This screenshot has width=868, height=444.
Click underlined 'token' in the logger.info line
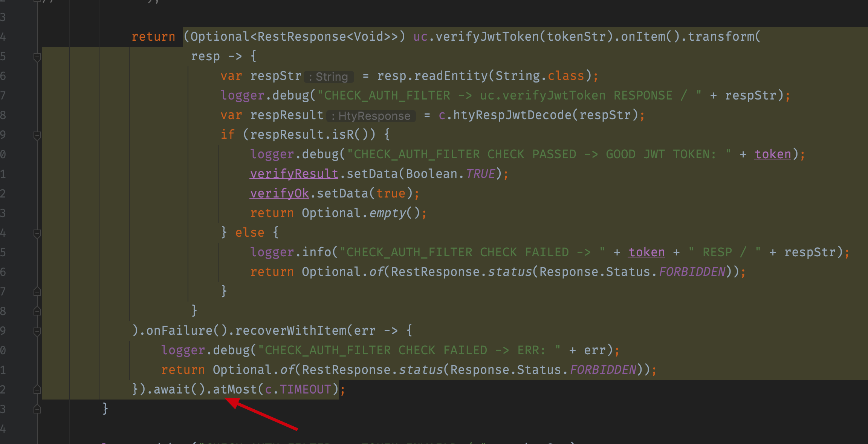(646, 252)
